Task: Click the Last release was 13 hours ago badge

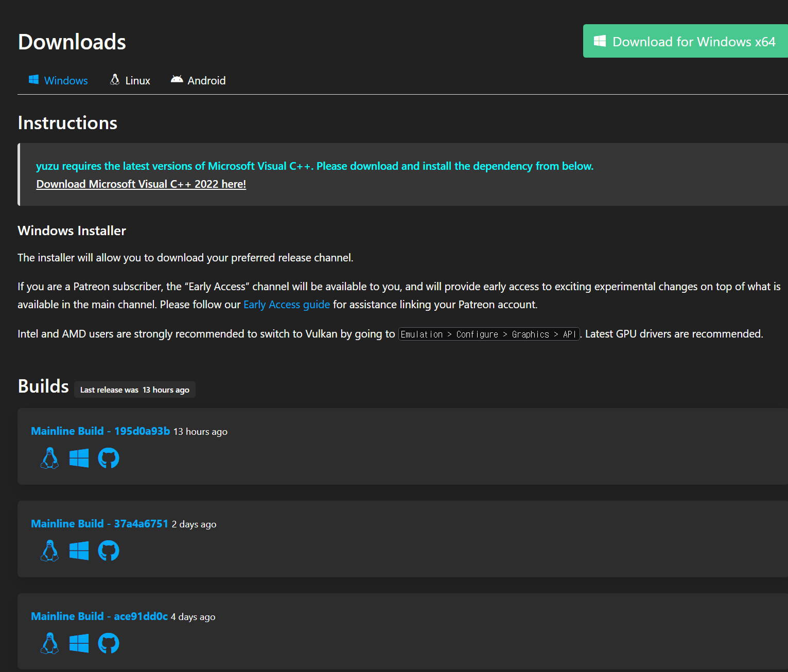Action: pyautogui.click(x=135, y=390)
